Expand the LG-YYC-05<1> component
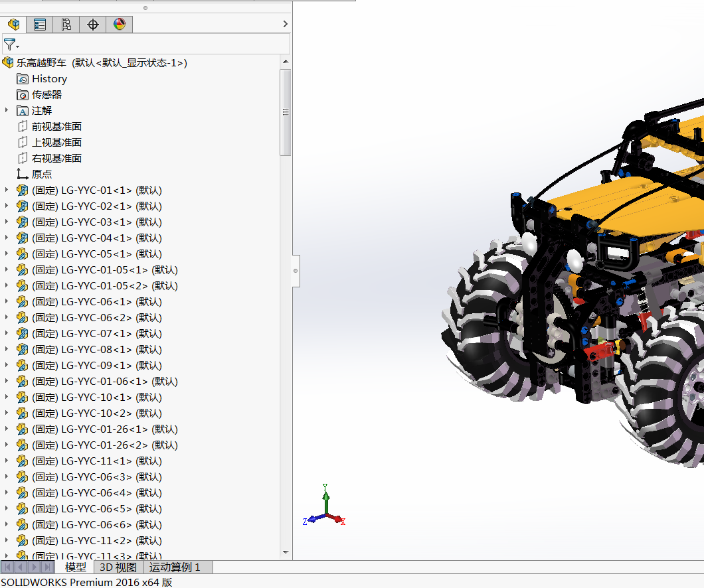Screen dimensions: 704x588 pyautogui.click(x=6, y=254)
